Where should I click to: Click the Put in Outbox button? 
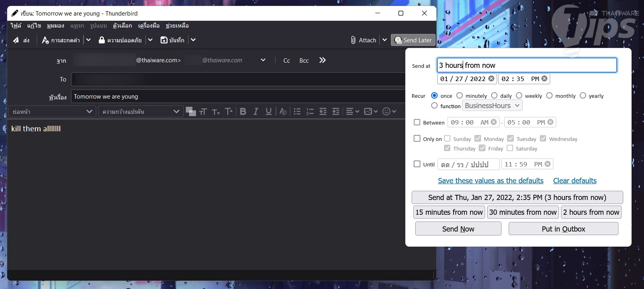point(563,229)
